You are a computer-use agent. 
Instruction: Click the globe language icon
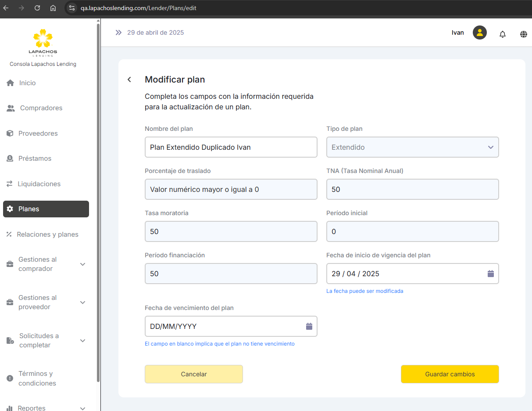click(523, 34)
